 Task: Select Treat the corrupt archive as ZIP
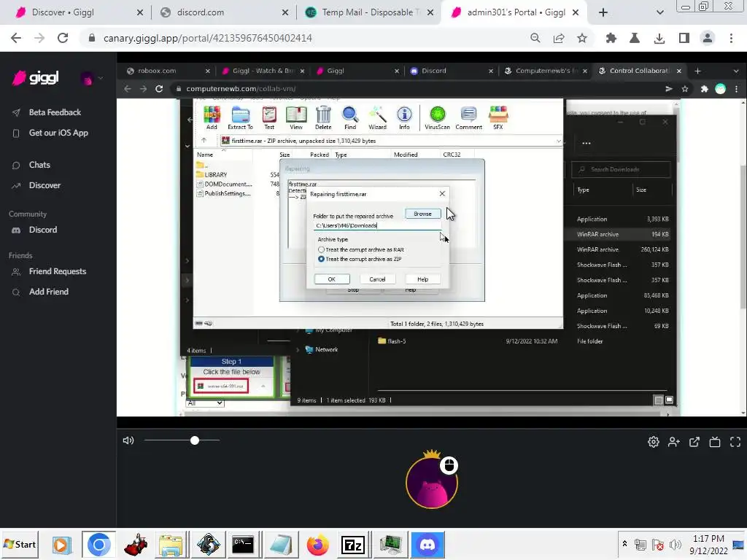pyautogui.click(x=322, y=259)
